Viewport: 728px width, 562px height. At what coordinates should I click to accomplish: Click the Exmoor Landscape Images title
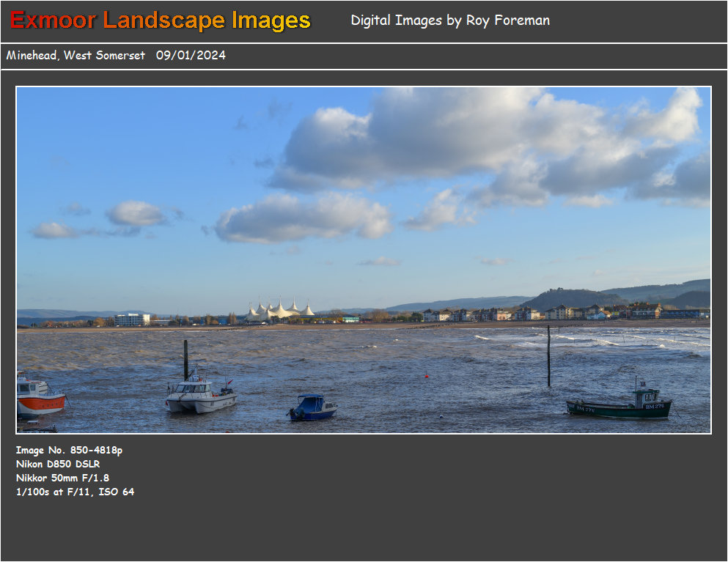coord(161,21)
